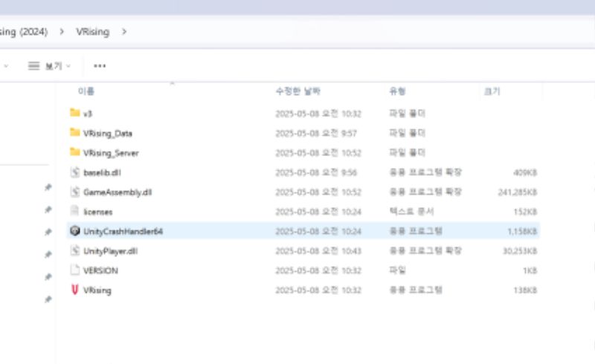The width and height of the screenshot is (595, 364).
Task: Navigate to the (2024) parent breadcrumb segment
Action: pyautogui.click(x=24, y=32)
